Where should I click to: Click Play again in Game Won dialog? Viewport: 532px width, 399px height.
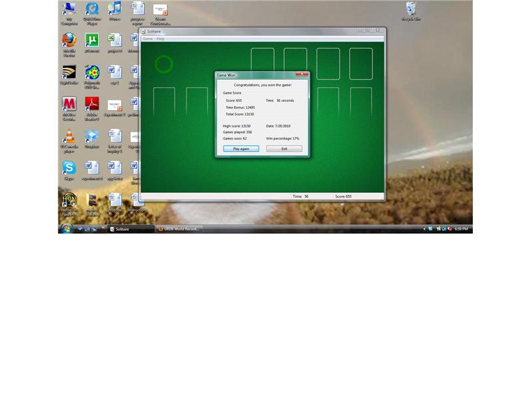[x=241, y=149]
